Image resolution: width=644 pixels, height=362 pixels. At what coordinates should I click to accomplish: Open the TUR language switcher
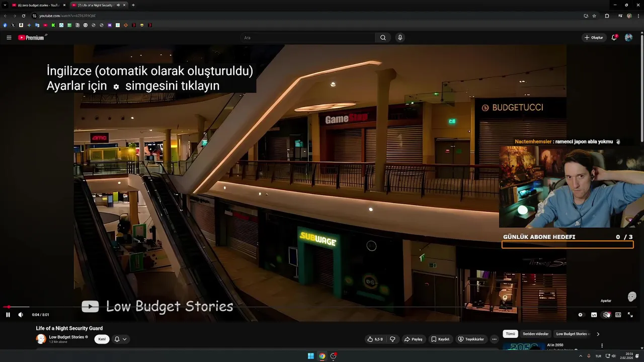pyautogui.click(x=598, y=356)
